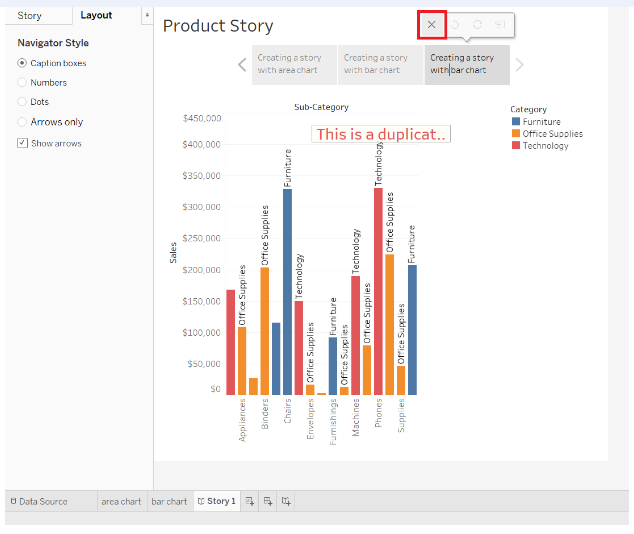Choose Numbers navigator style
634x534 pixels.
[23, 83]
